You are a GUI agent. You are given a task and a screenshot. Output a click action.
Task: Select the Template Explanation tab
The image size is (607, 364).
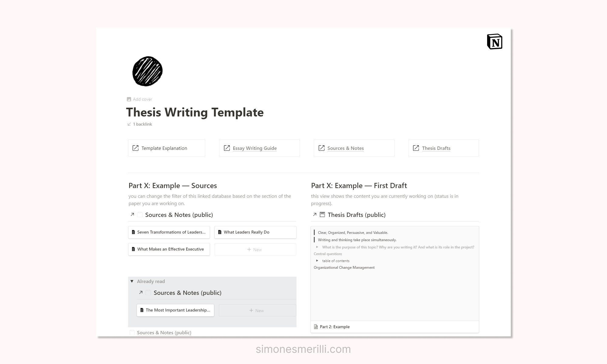(167, 148)
